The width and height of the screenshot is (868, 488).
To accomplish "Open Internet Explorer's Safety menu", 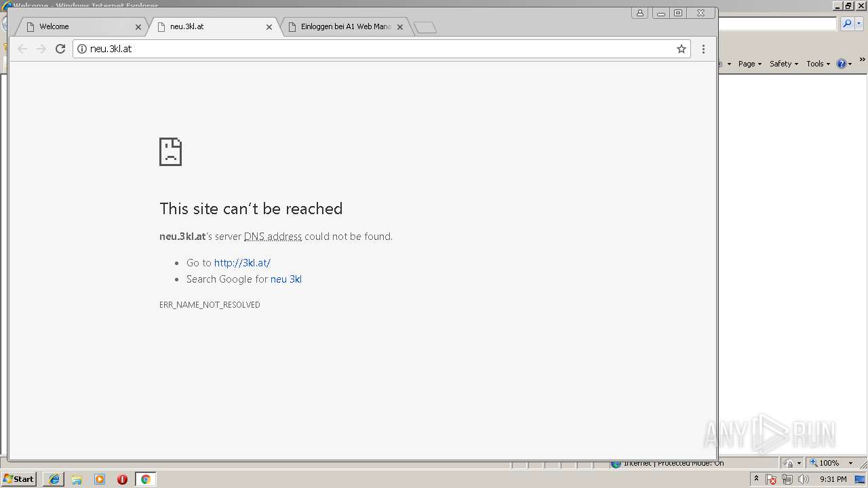I will pos(784,64).
